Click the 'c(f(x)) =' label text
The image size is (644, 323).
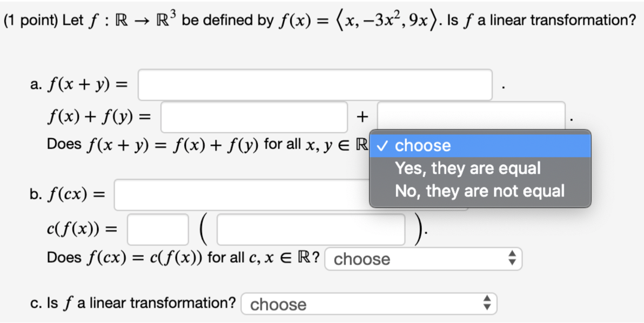pyautogui.click(x=82, y=229)
